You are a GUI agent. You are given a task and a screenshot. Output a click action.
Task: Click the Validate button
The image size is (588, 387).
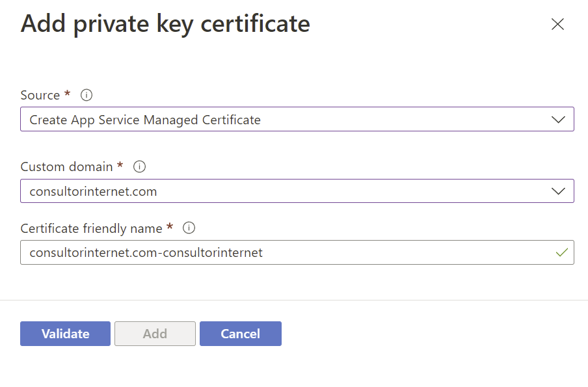(65, 334)
